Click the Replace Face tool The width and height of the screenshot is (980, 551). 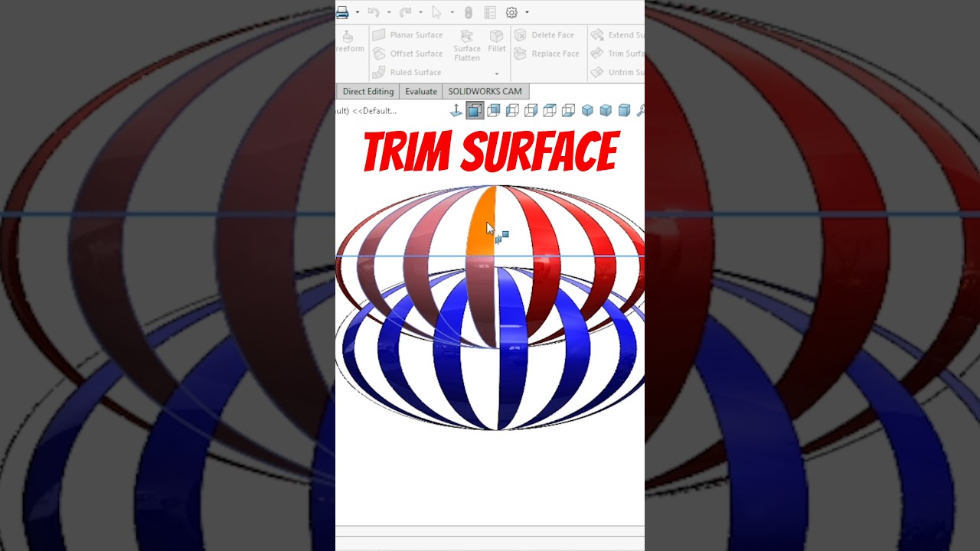(547, 54)
